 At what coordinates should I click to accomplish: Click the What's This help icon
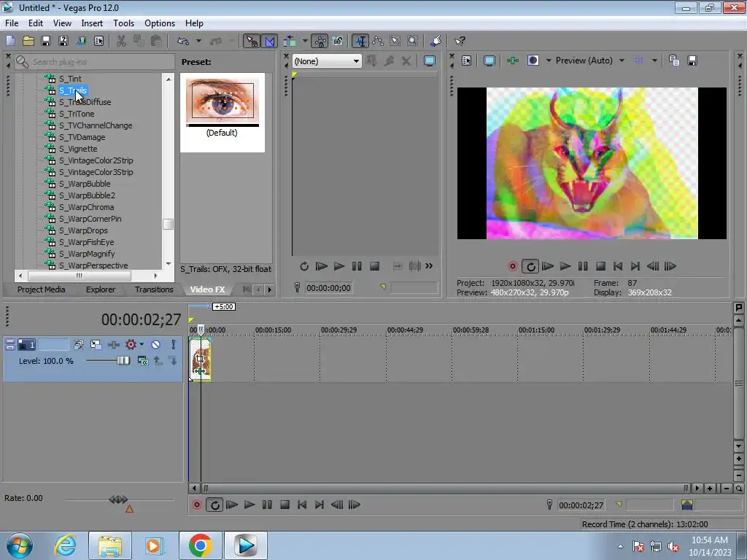point(460,42)
